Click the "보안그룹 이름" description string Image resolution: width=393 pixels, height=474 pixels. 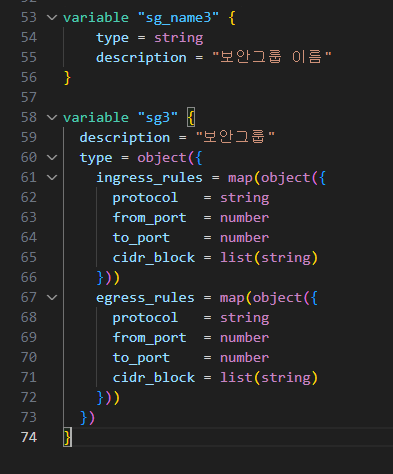272,57
